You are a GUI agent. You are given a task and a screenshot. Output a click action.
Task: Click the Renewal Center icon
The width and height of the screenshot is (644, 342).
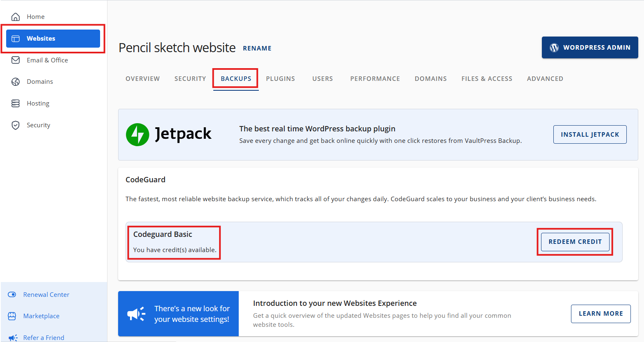(x=12, y=295)
